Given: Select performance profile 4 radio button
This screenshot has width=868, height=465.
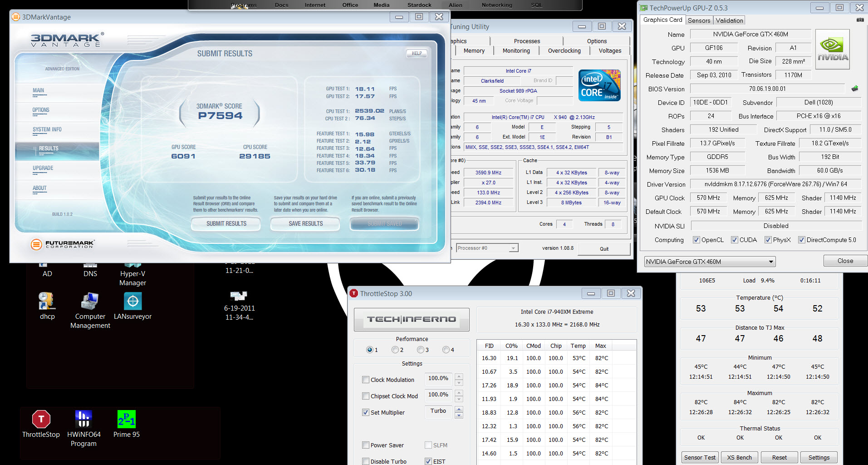Looking at the screenshot, I should 446,350.
